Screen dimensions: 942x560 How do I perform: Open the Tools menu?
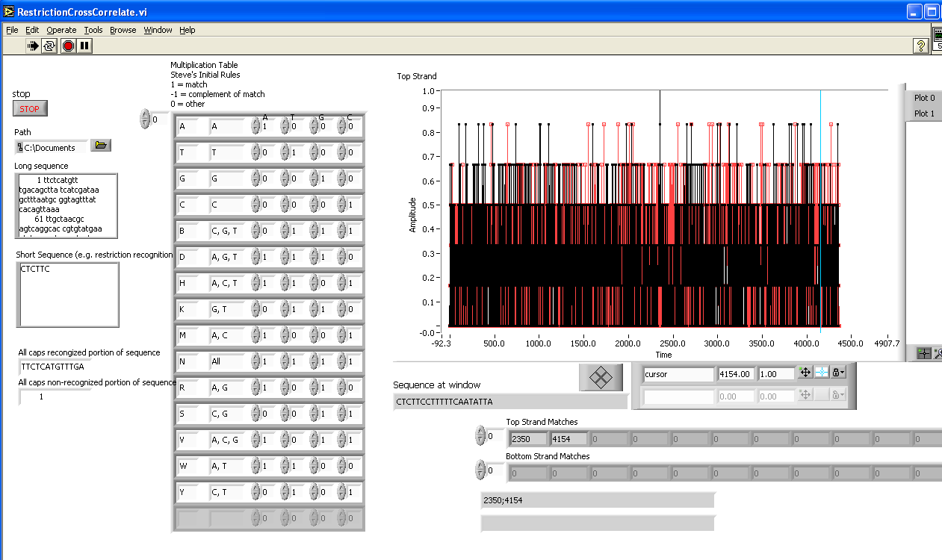(x=93, y=30)
